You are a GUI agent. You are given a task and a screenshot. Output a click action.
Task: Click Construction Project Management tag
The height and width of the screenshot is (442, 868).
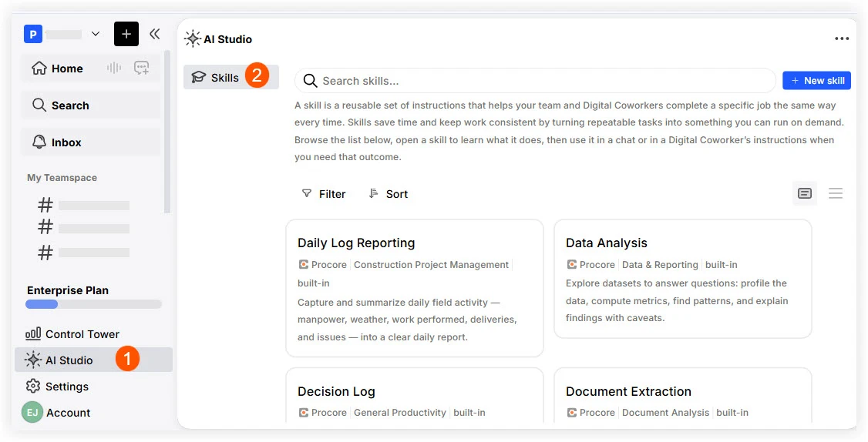point(431,265)
